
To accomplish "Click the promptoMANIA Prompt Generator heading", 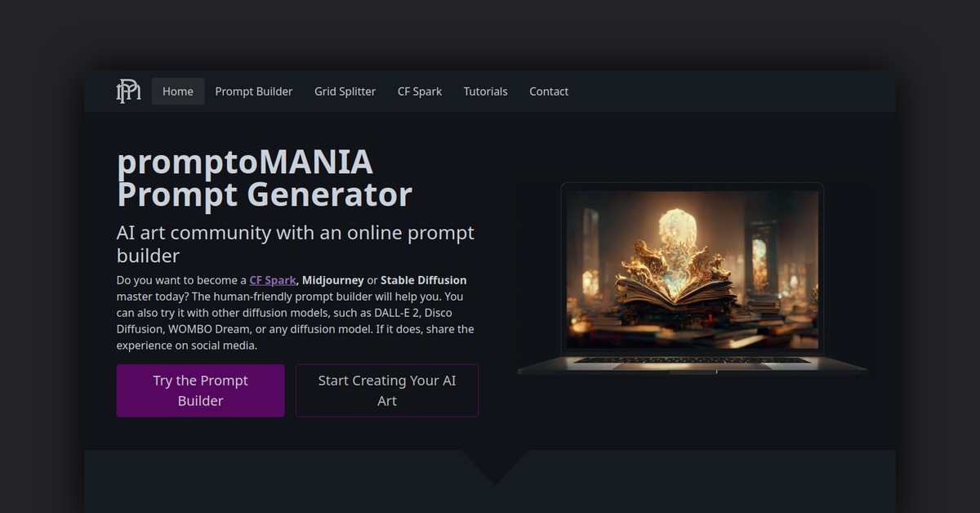I will tap(265, 179).
